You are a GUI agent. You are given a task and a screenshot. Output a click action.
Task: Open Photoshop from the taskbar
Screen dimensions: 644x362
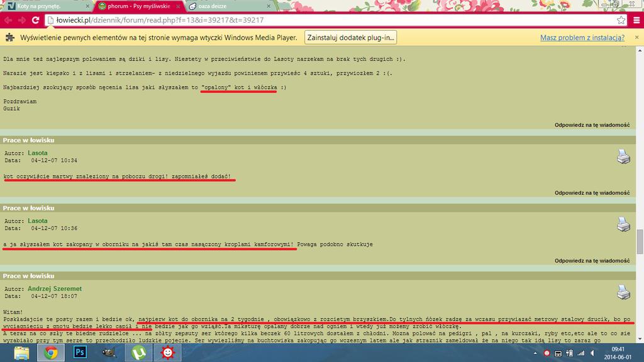(80, 352)
